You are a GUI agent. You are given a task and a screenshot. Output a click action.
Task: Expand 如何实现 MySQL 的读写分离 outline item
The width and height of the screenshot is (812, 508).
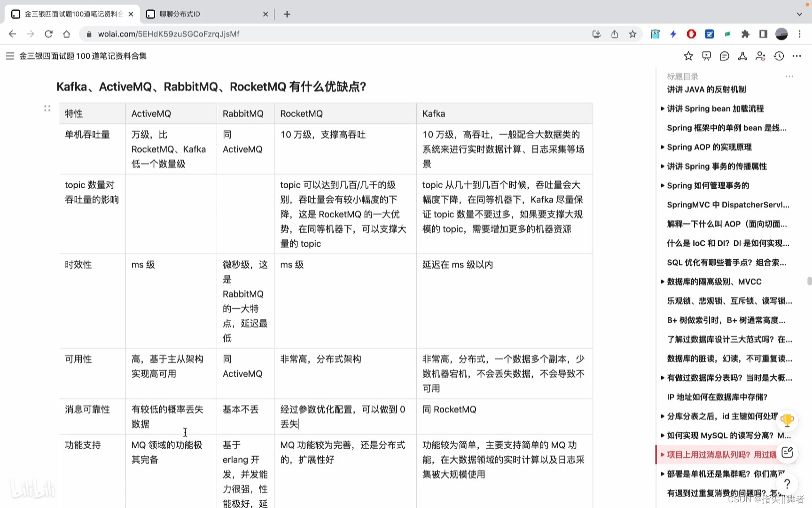click(663, 436)
